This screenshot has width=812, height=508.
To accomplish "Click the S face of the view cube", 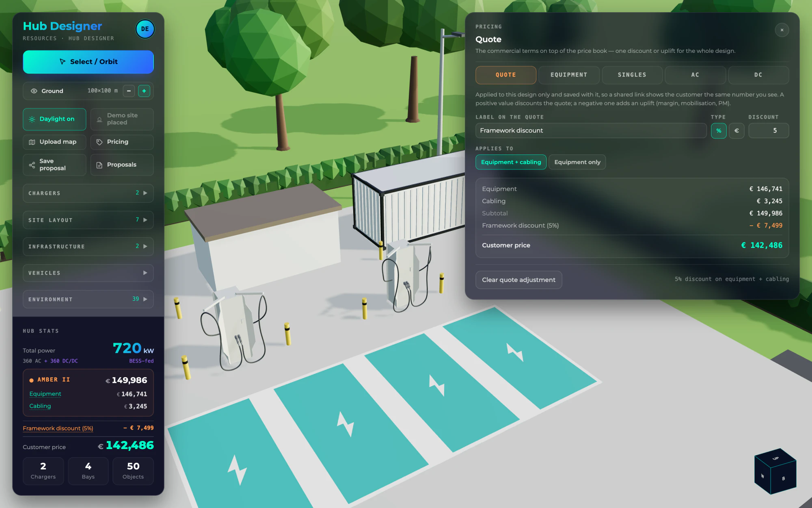I will coord(784,478).
